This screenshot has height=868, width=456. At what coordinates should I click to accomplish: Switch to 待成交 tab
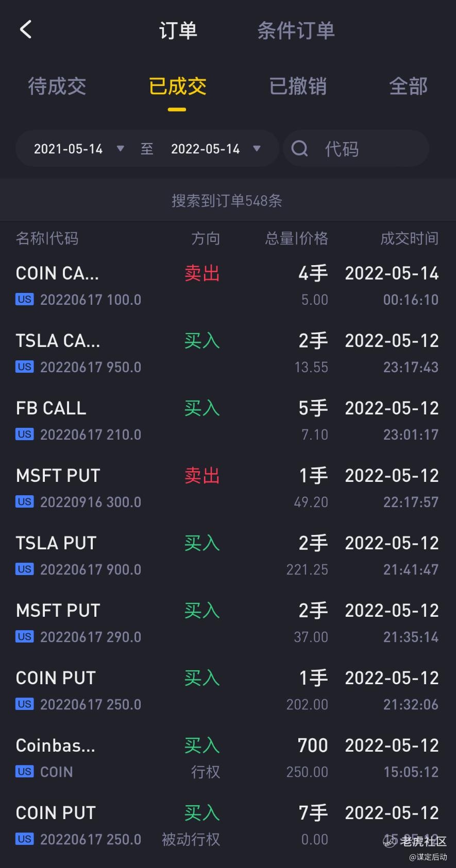(57, 86)
